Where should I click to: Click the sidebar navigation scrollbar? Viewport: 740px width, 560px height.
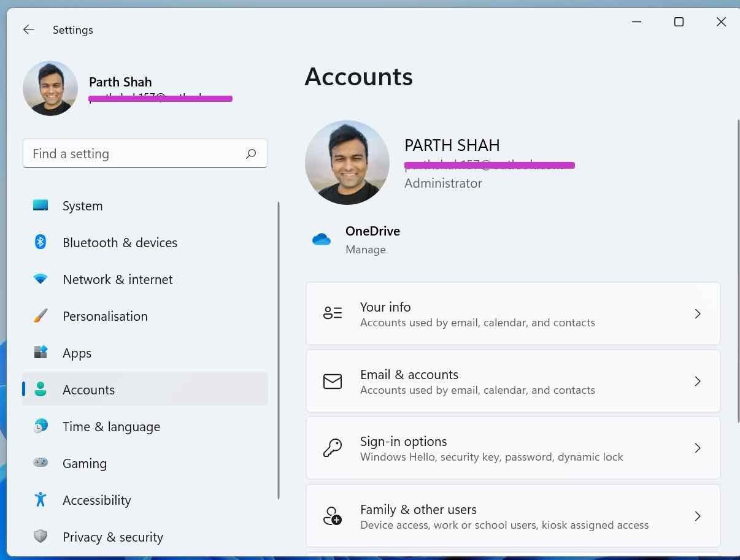coord(279,350)
